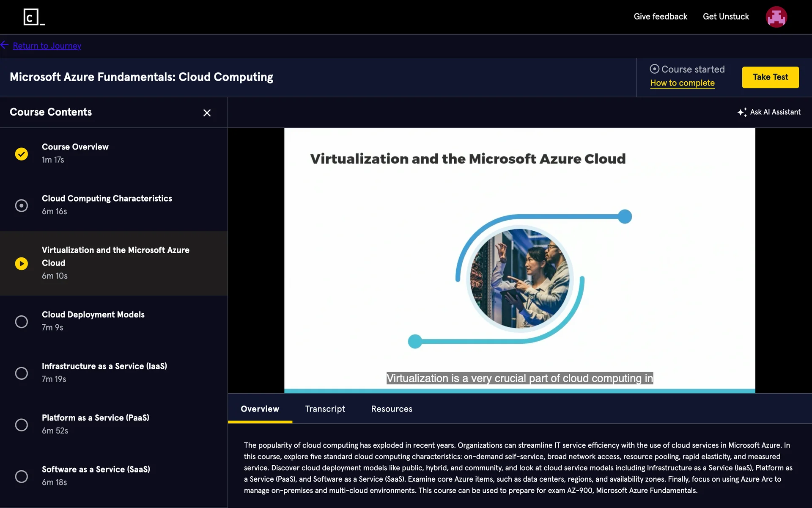The height and width of the screenshot is (508, 812).
Task: Switch to the Resources tab
Action: (x=392, y=409)
